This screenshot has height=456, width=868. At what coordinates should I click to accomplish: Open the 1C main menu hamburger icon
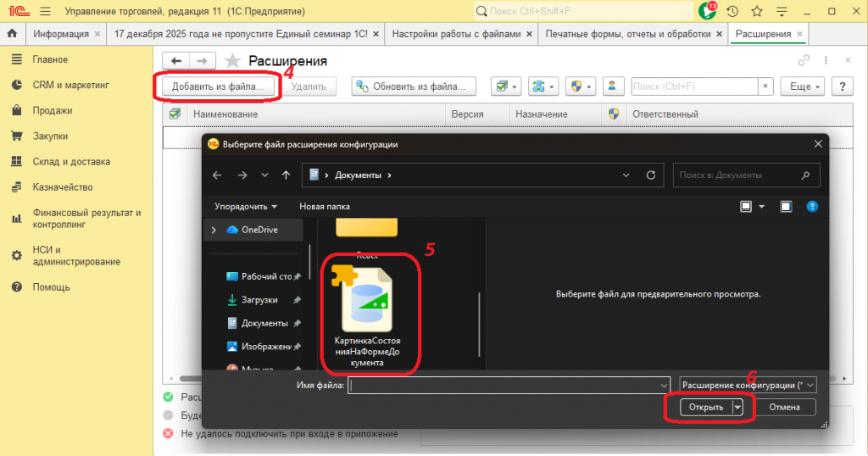tap(46, 11)
